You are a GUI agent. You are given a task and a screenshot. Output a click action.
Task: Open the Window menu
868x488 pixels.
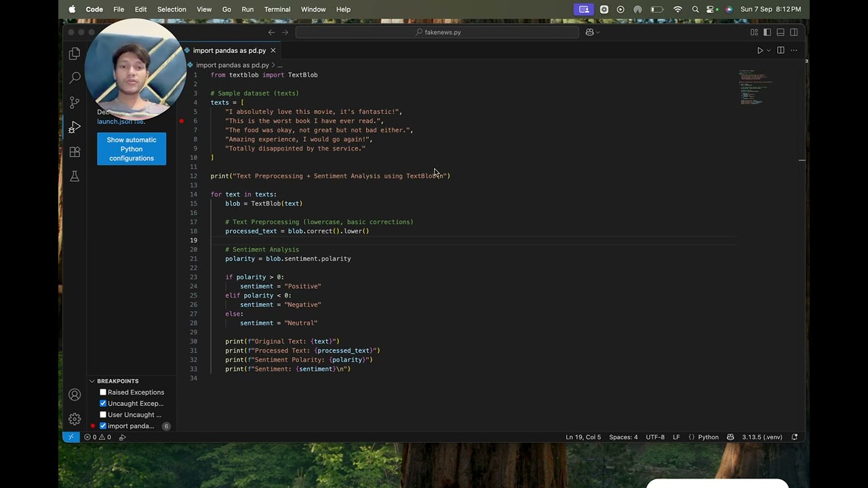point(313,9)
